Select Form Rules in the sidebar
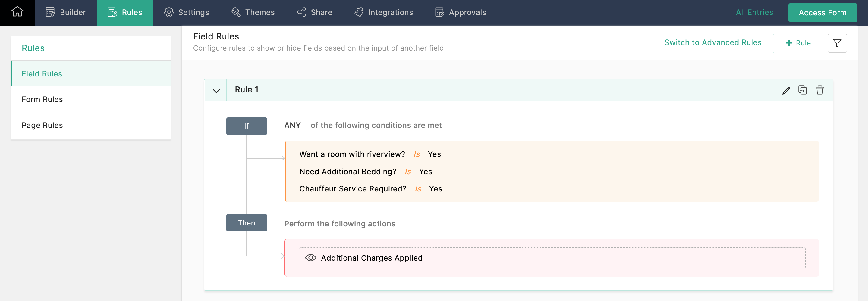868x301 pixels. point(42,99)
